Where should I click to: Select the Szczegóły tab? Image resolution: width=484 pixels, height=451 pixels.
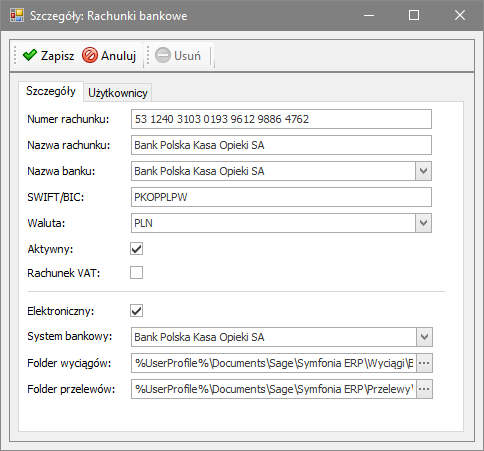(51, 91)
